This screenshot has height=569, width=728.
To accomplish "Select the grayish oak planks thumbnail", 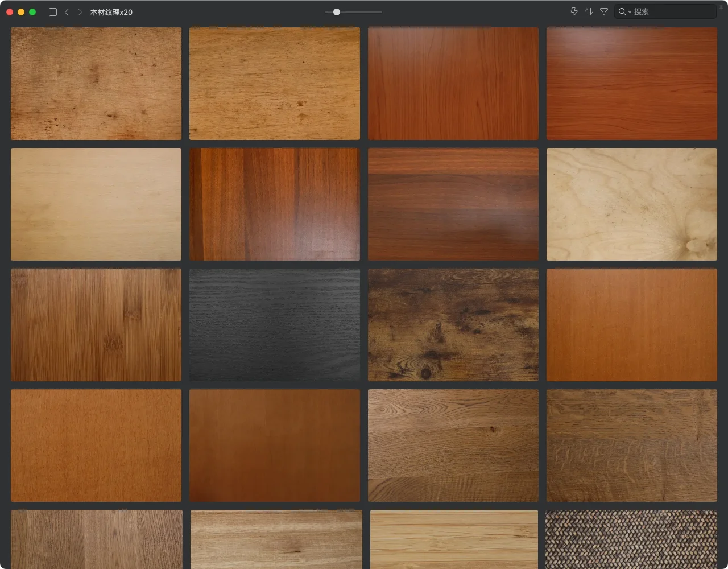I will (97, 539).
